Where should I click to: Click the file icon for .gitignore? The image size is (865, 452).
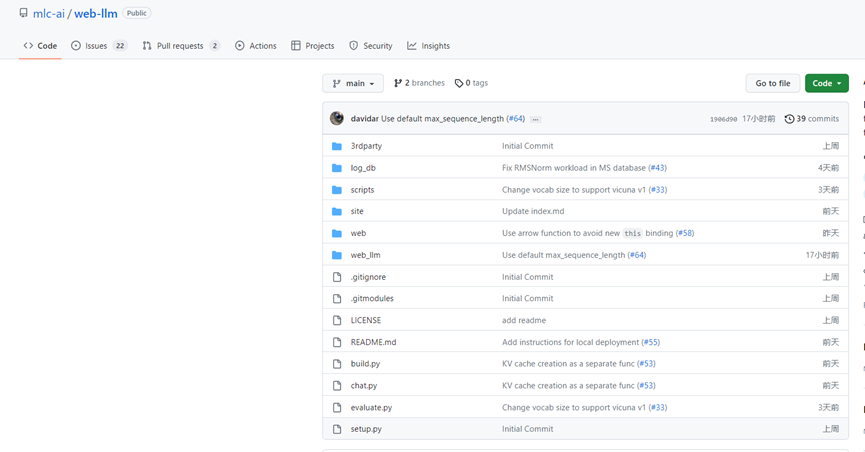coord(337,277)
